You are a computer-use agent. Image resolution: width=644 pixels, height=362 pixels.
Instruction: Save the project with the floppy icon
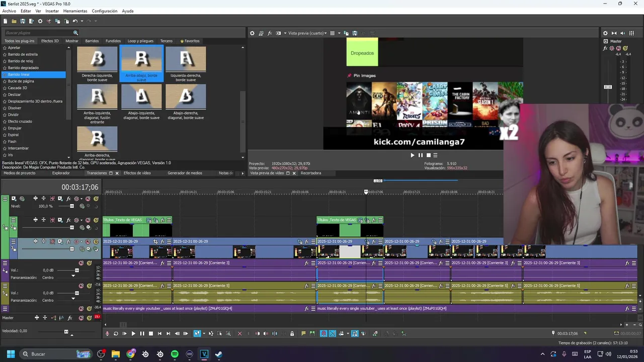click(23, 21)
